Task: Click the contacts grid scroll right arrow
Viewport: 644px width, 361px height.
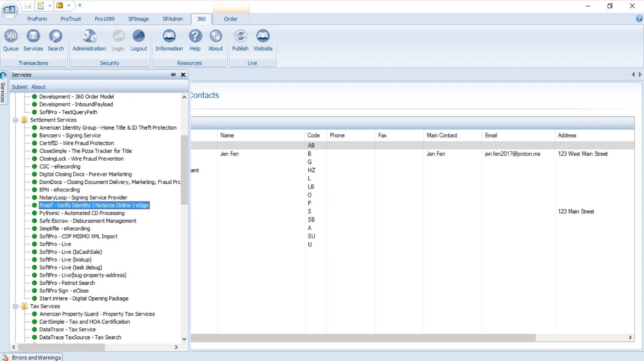Action: 630,337
